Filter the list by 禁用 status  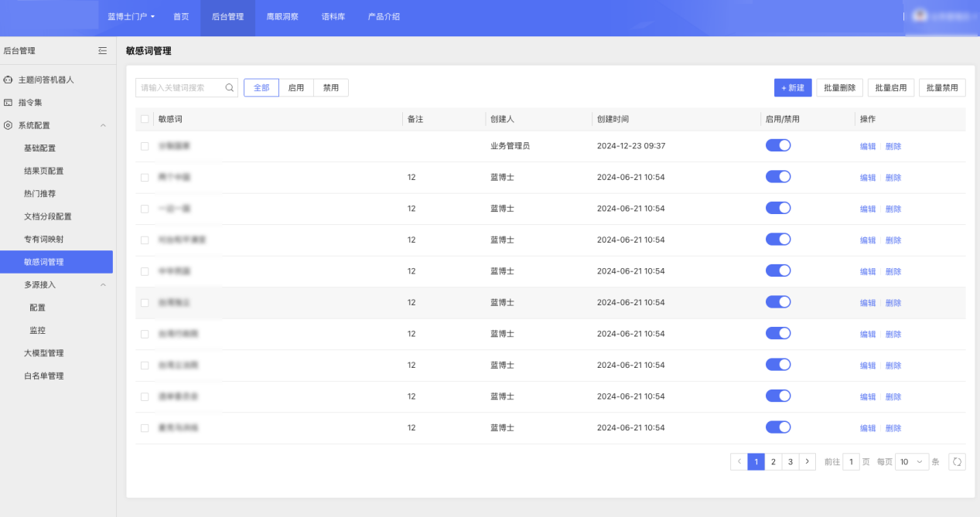coord(331,88)
